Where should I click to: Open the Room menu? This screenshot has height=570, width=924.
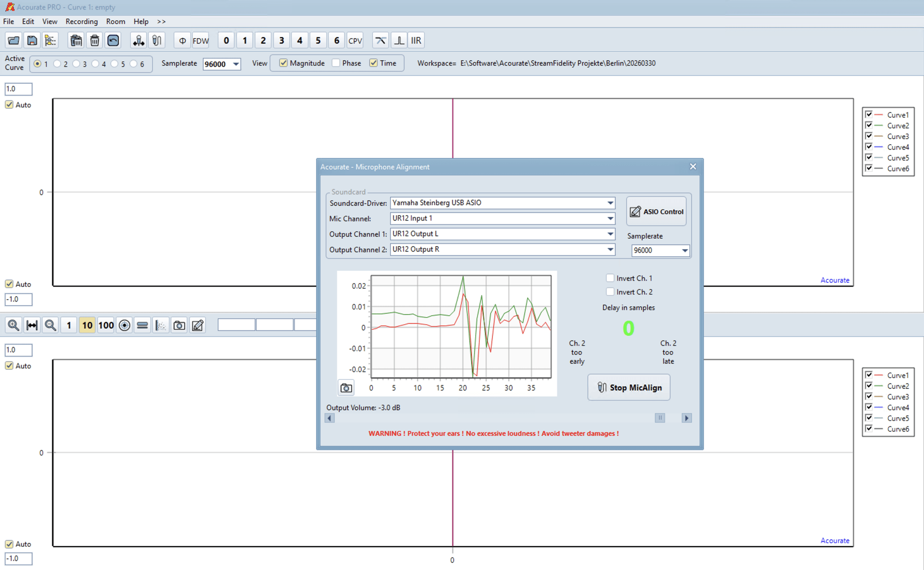pyautogui.click(x=115, y=22)
